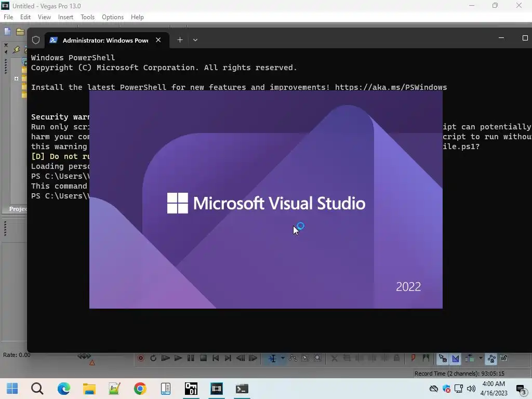Close the Vegas docked panel with X

[x=6, y=45]
